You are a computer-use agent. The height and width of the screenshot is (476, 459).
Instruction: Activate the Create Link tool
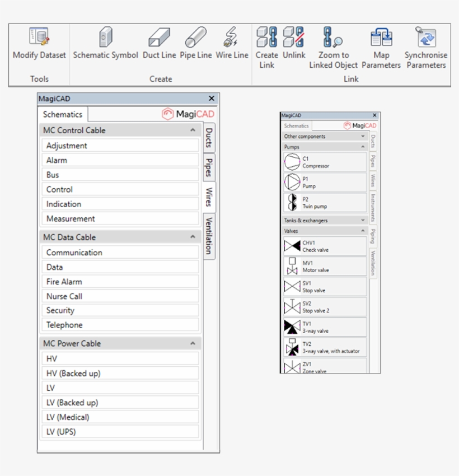click(x=267, y=45)
